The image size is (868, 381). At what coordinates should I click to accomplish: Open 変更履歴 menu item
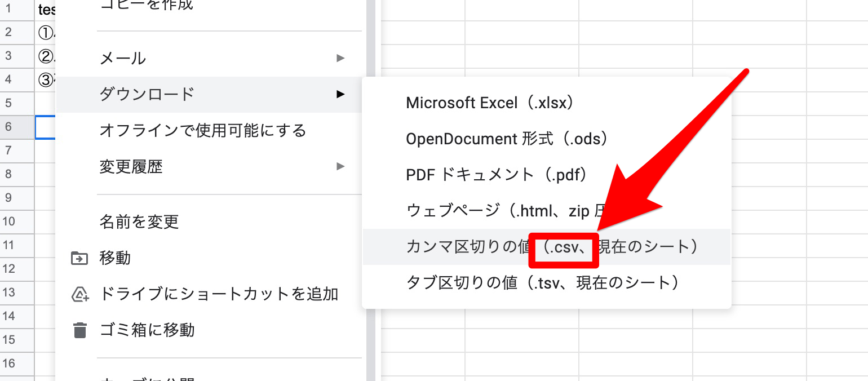pos(131,167)
